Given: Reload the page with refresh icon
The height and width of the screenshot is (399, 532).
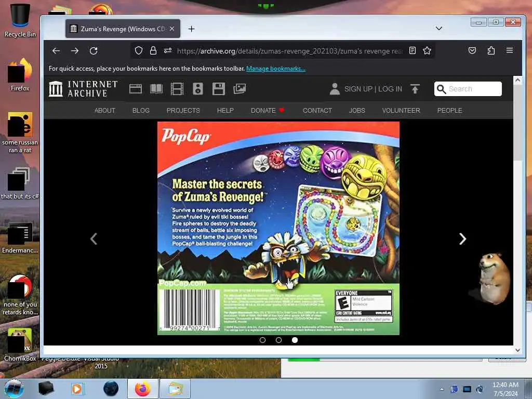Looking at the screenshot, I should coord(94,51).
